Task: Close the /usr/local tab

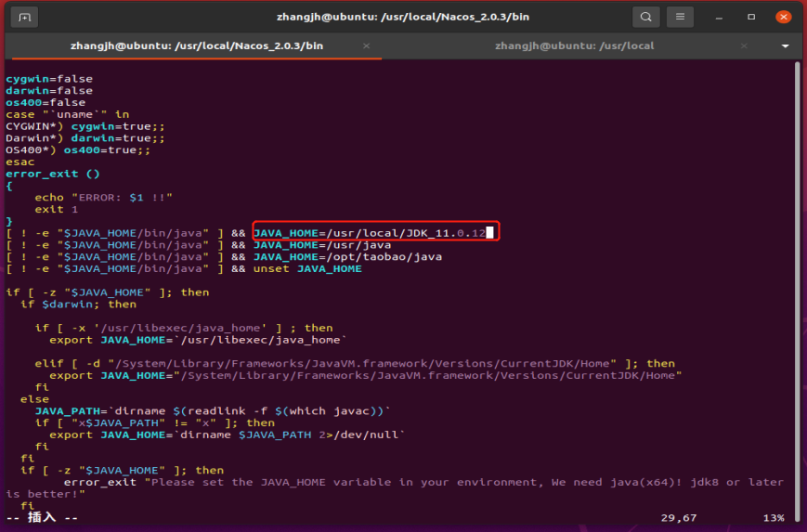Action: pos(744,45)
